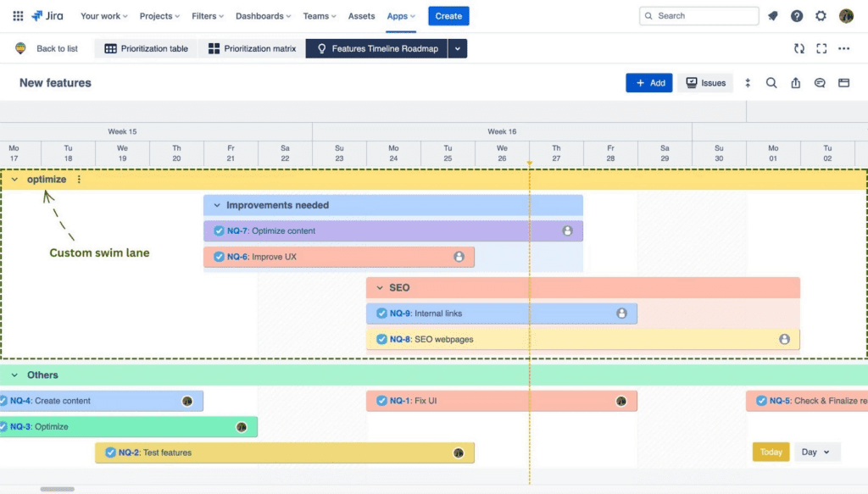This screenshot has height=494, width=868.
Task: Click the assignee avatar on NQ-1
Action: click(621, 401)
